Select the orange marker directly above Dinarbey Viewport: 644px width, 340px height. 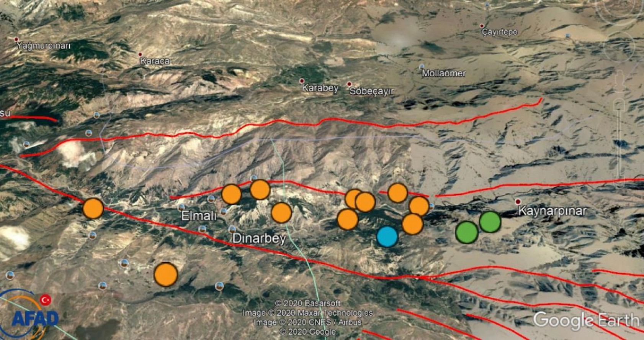click(281, 213)
